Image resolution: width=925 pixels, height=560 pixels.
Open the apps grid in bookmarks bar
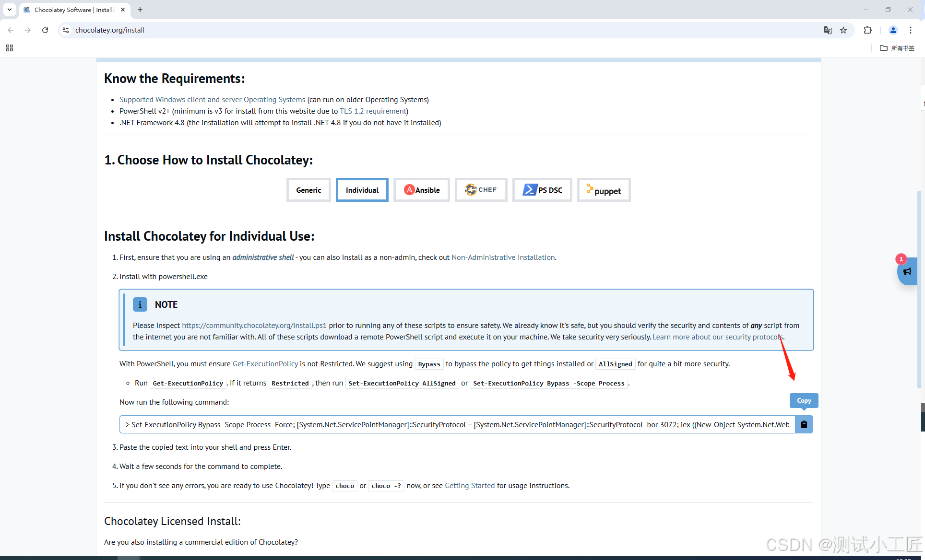pyautogui.click(x=10, y=48)
